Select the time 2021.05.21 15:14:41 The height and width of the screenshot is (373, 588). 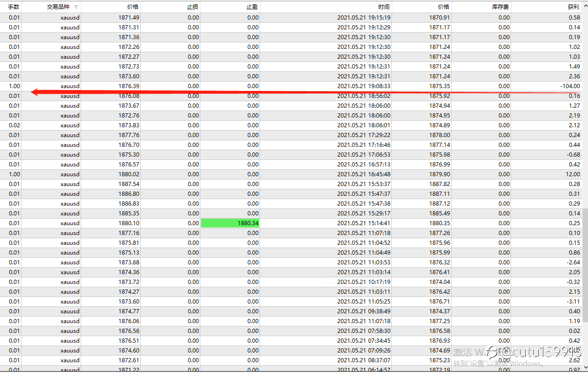click(x=364, y=223)
